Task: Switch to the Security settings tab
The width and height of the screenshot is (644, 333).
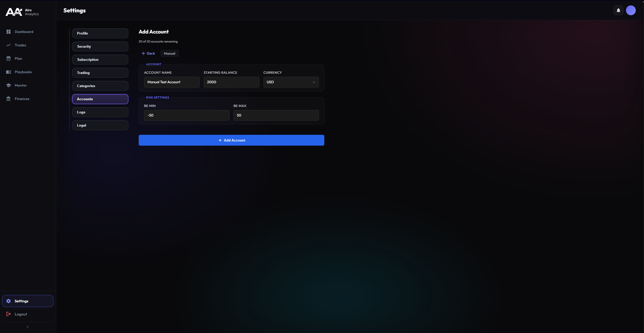Action: coord(100,46)
